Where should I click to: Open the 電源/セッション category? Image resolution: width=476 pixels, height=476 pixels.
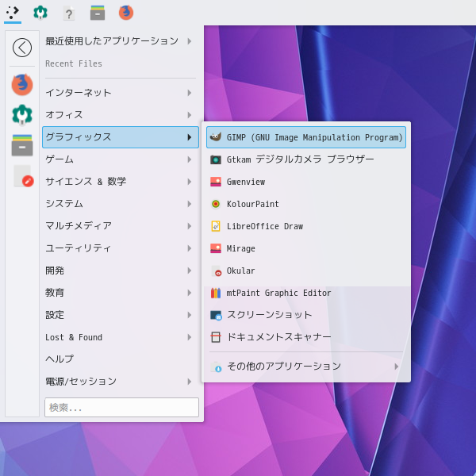tap(121, 382)
